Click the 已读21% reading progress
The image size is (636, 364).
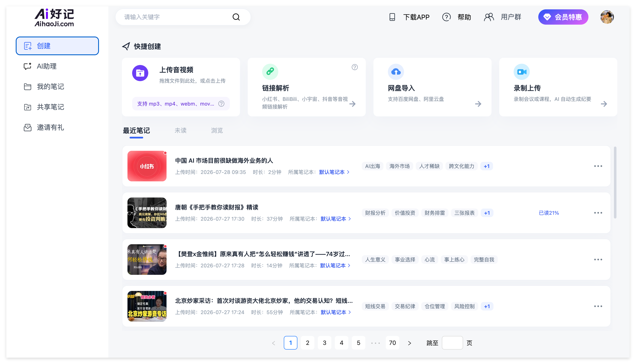click(x=548, y=213)
